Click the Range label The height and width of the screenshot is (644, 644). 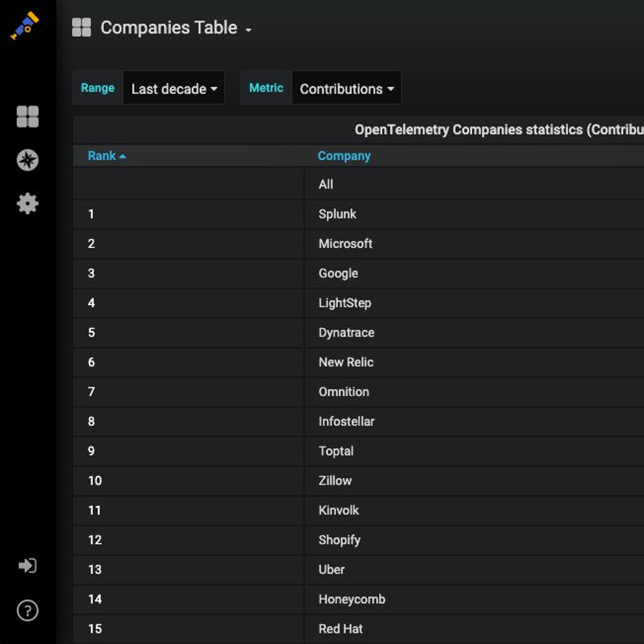click(x=98, y=88)
